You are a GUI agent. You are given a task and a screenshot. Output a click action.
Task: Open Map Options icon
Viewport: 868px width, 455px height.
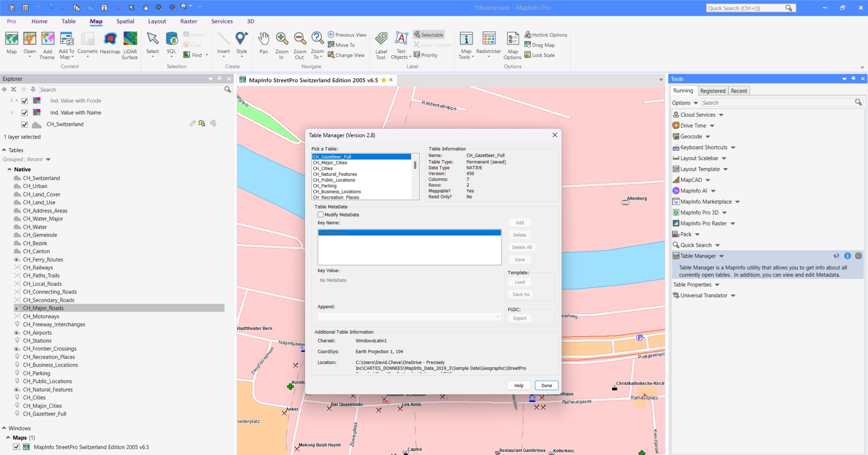[512, 45]
